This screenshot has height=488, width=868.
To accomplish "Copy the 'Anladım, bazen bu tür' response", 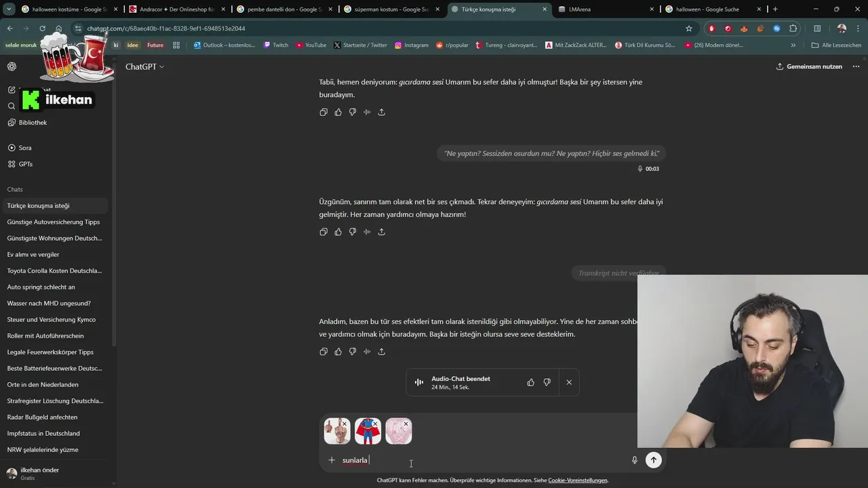I will [x=323, y=351].
